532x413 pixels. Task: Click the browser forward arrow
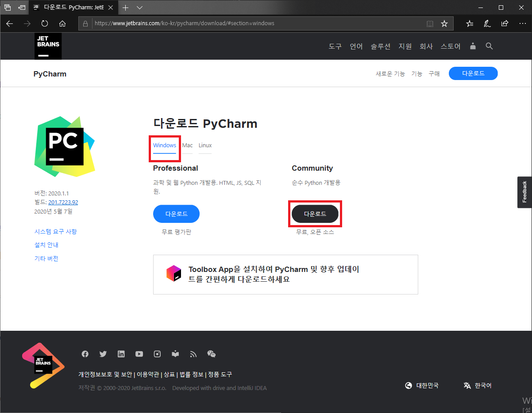pyautogui.click(x=27, y=23)
